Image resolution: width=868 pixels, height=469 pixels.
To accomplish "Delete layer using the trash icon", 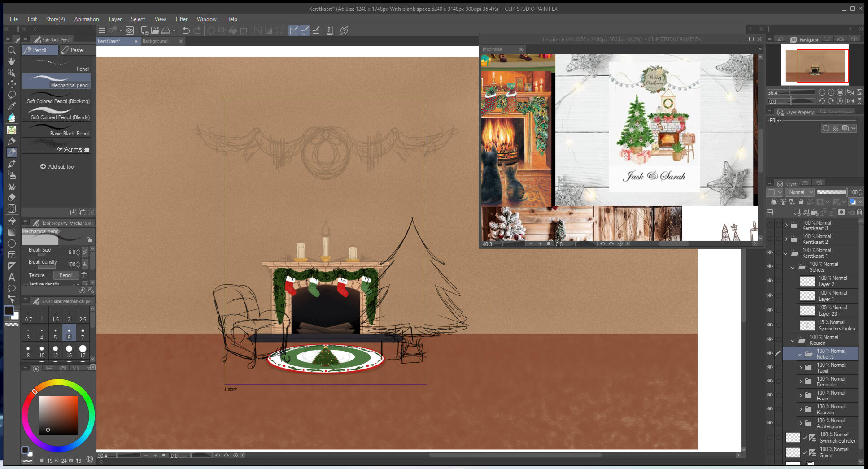I will point(859,212).
